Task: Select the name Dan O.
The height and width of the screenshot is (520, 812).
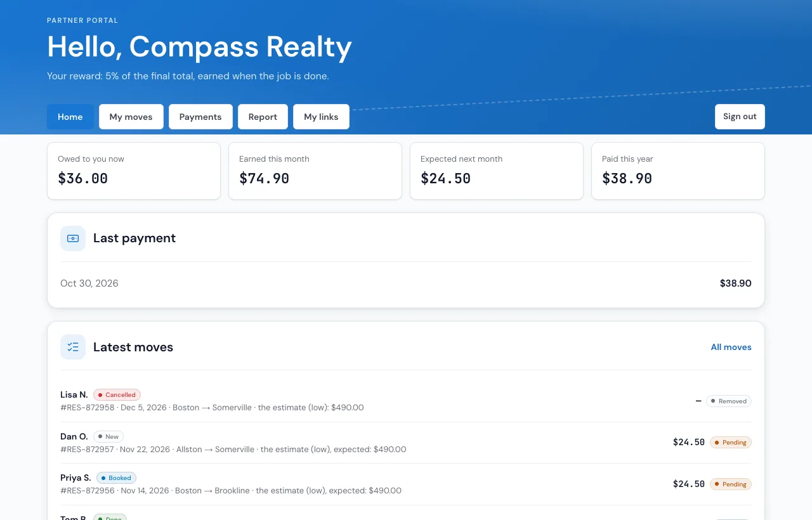Action: (x=74, y=437)
